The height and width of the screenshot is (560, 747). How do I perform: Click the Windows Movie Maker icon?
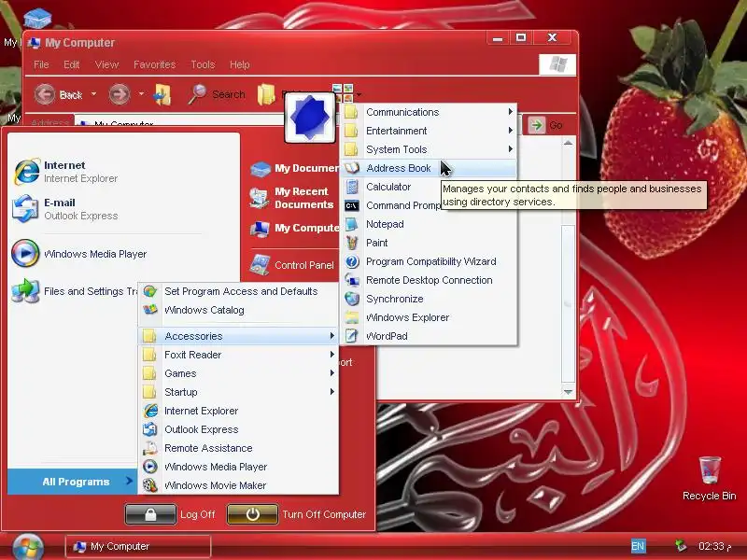tap(150, 485)
